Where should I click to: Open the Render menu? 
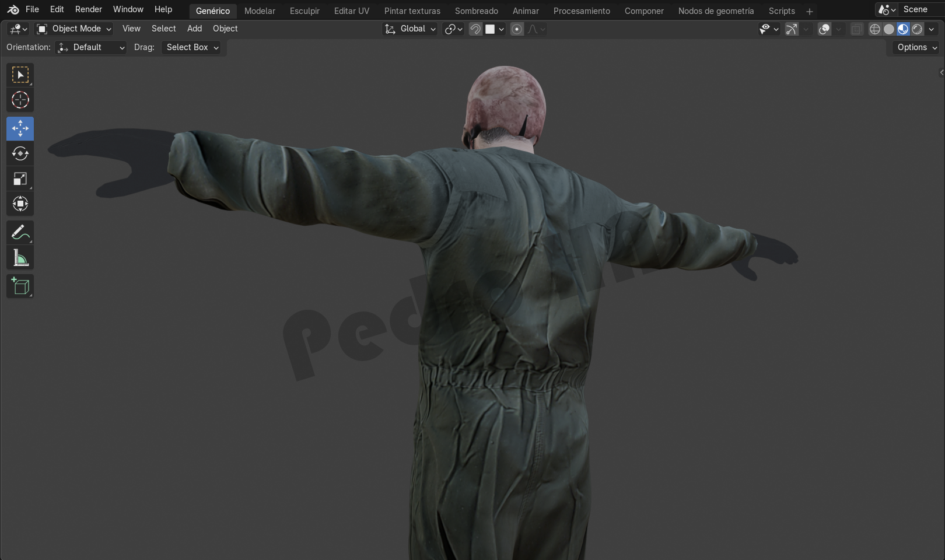click(88, 9)
